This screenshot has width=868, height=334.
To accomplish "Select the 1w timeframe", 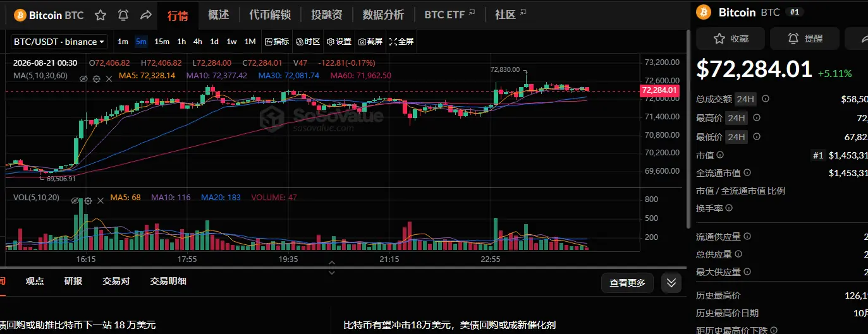I will point(231,42).
